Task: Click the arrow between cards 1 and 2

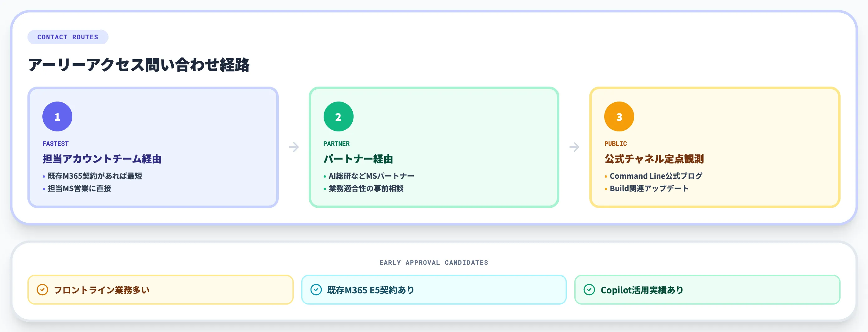Action: (293, 147)
